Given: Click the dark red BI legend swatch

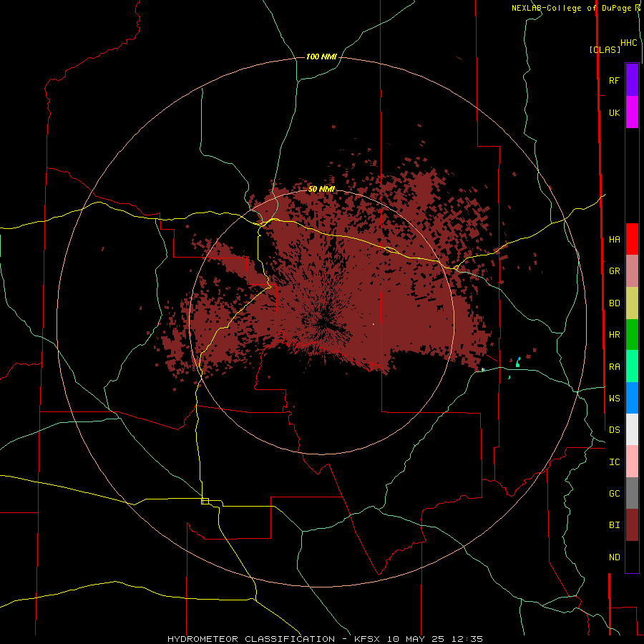Looking at the screenshot, I should (x=632, y=525).
